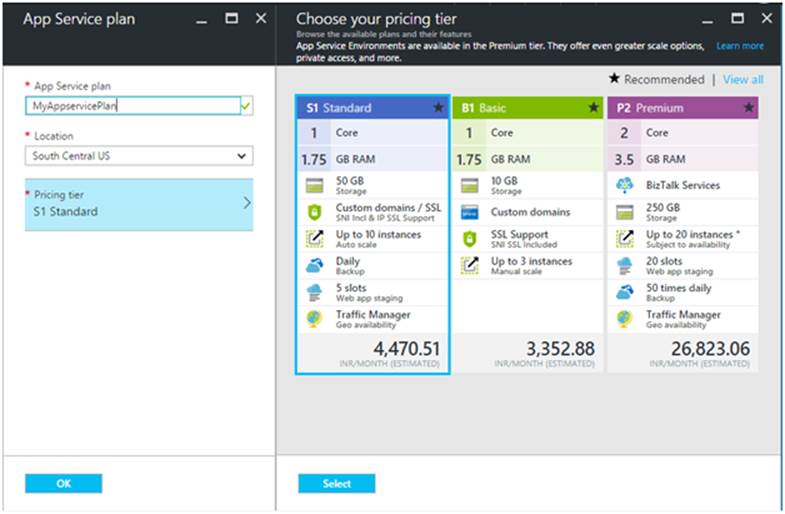Minimize the Choose your pricing tier blade
The width and height of the screenshot is (785, 514).
(x=707, y=20)
